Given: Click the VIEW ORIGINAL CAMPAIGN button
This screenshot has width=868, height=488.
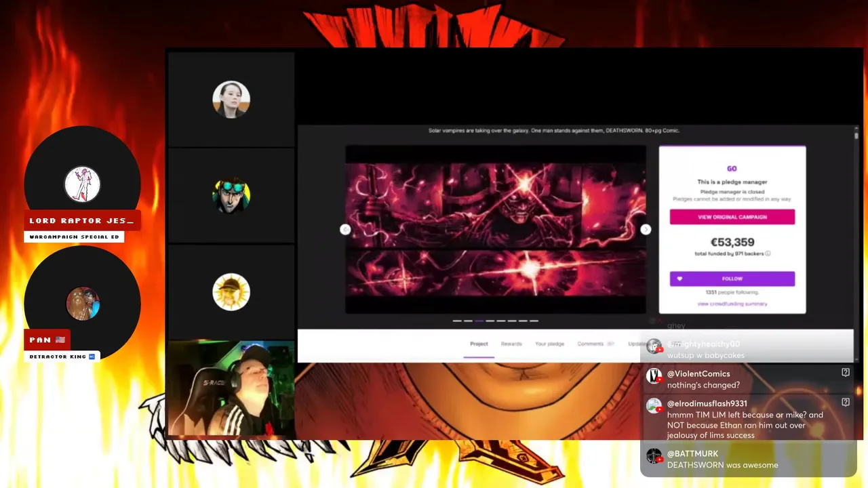Looking at the screenshot, I should tap(732, 217).
